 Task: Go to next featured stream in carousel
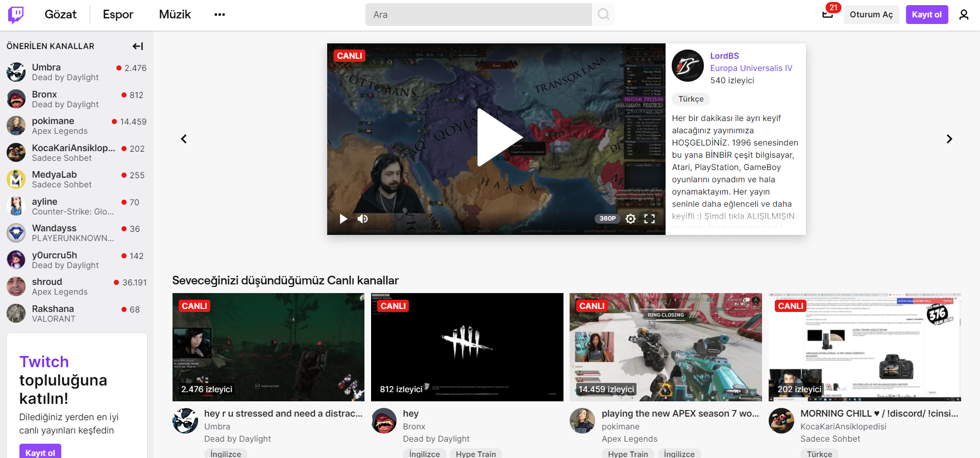click(949, 139)
